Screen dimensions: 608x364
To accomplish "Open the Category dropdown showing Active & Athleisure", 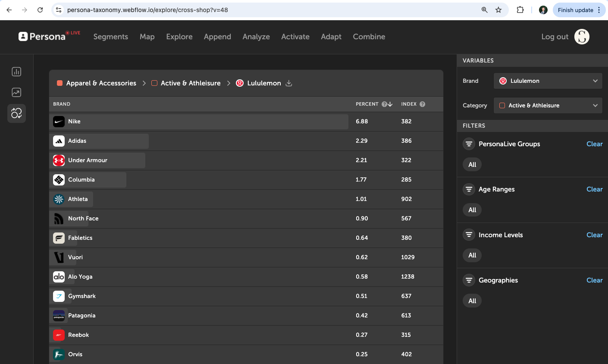I will click(548, 106).
